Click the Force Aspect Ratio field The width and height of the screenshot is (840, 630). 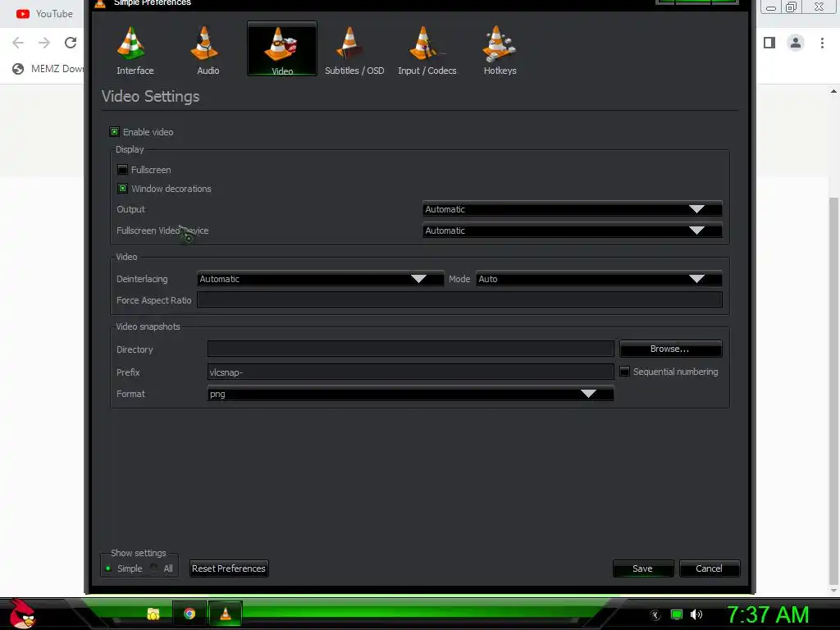[x=459, y=300]
